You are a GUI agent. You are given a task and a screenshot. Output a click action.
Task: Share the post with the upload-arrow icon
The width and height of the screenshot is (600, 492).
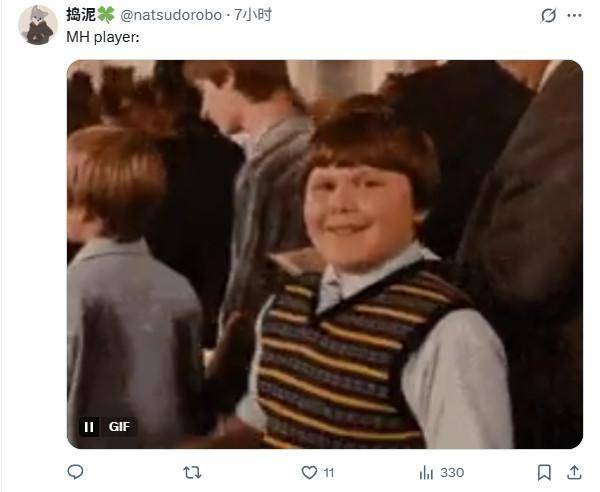tap(574, 472)
